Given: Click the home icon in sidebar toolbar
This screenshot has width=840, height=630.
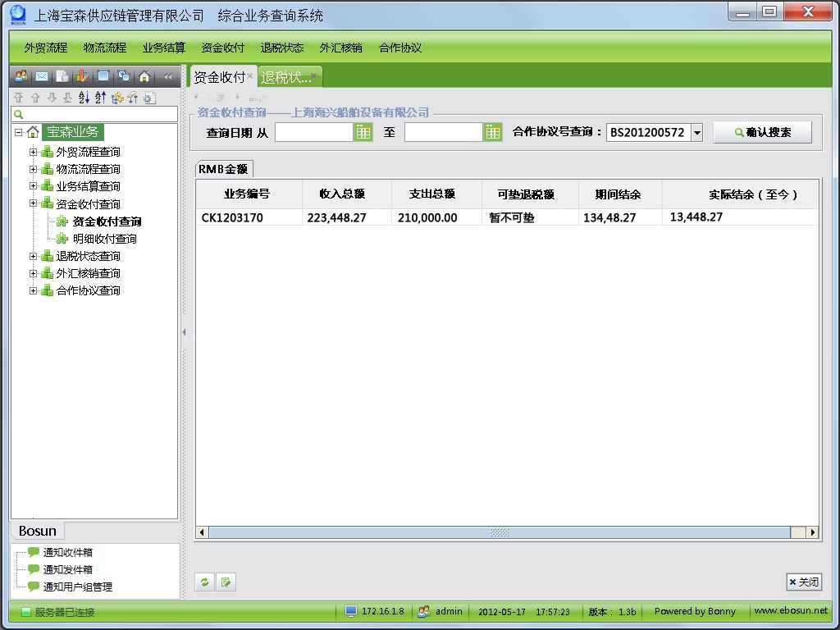Looking at the screenshot, I should point(144,76).
